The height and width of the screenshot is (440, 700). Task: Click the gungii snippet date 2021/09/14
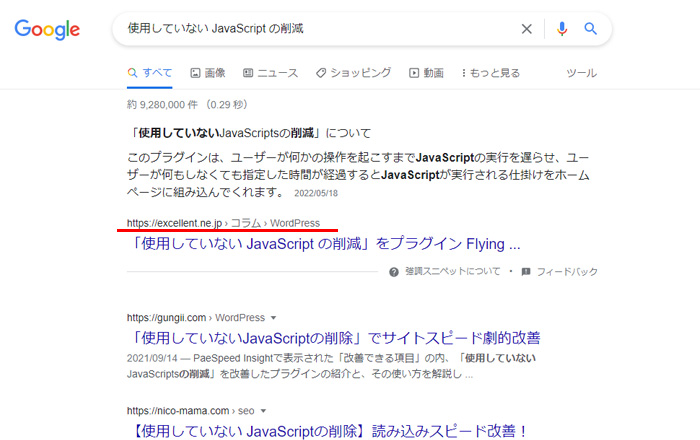[x=152, y=358]
